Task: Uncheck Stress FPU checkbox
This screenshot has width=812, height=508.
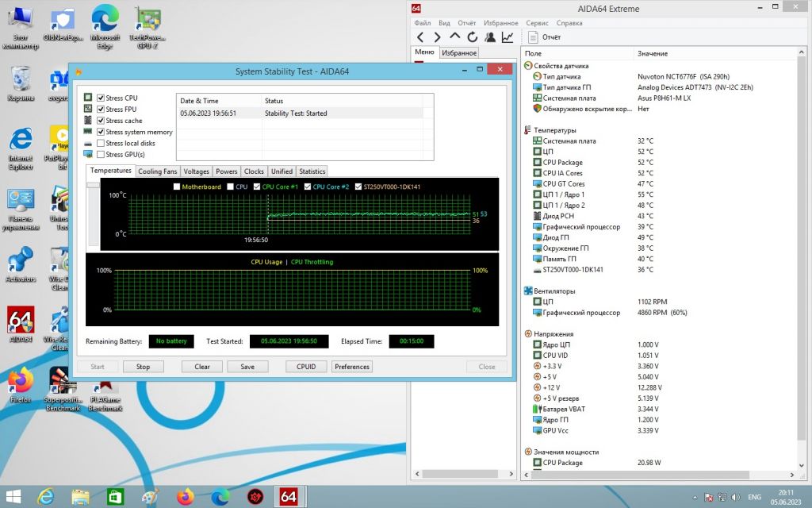Action: (101, 110)
